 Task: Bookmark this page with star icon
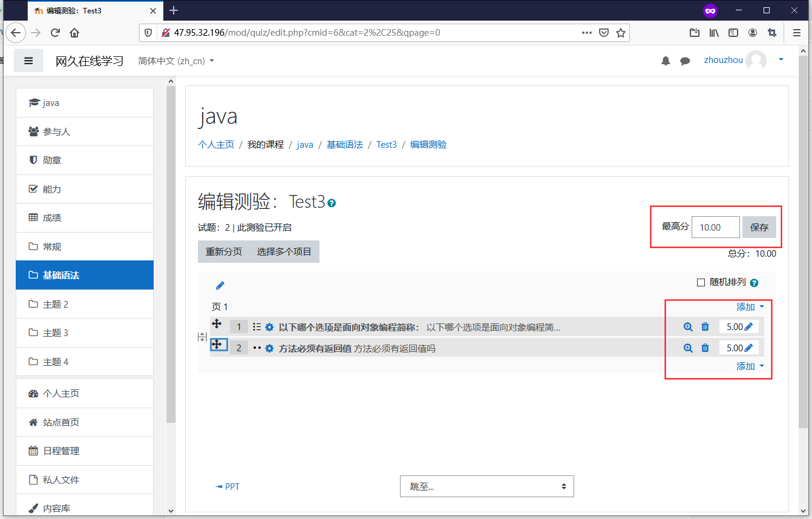pyautogui.click(x=620, y=33)
